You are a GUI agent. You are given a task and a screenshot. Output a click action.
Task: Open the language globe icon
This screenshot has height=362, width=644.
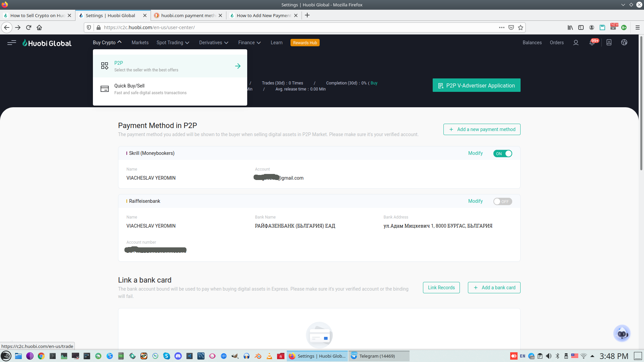tap(624, 43)
